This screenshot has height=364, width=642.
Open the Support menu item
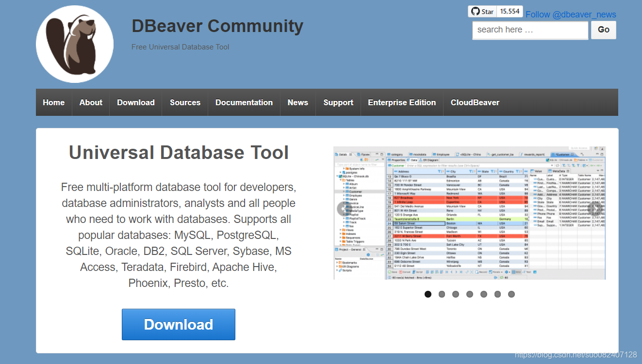click(x=338, y=102)
